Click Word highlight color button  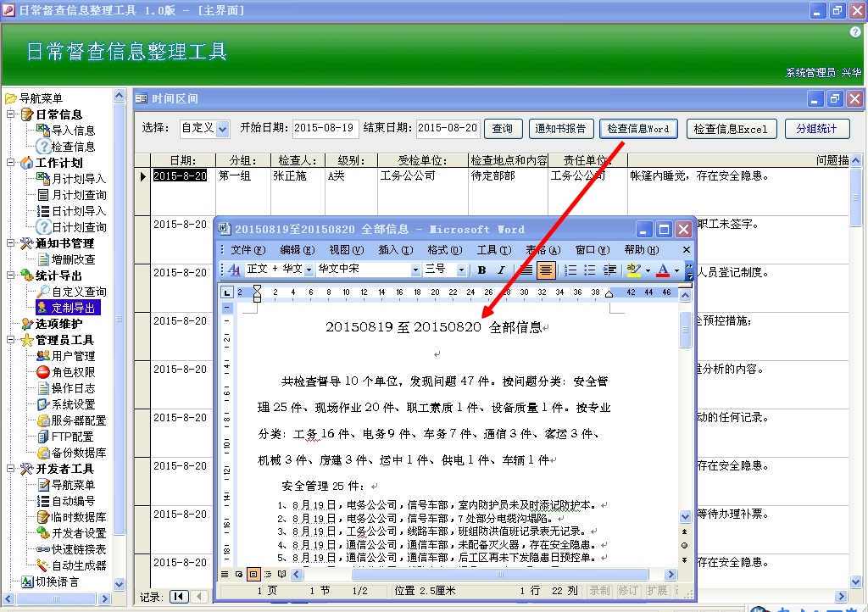(634, 270)
